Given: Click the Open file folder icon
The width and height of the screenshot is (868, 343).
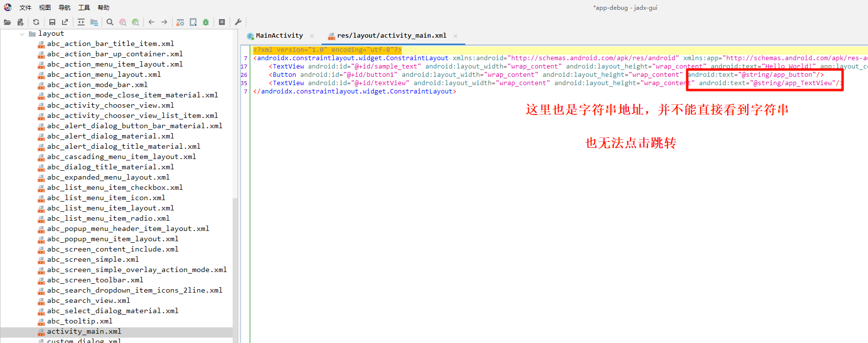Looking at the screenshot, I should pyautogui.click(x=7, y=22).
